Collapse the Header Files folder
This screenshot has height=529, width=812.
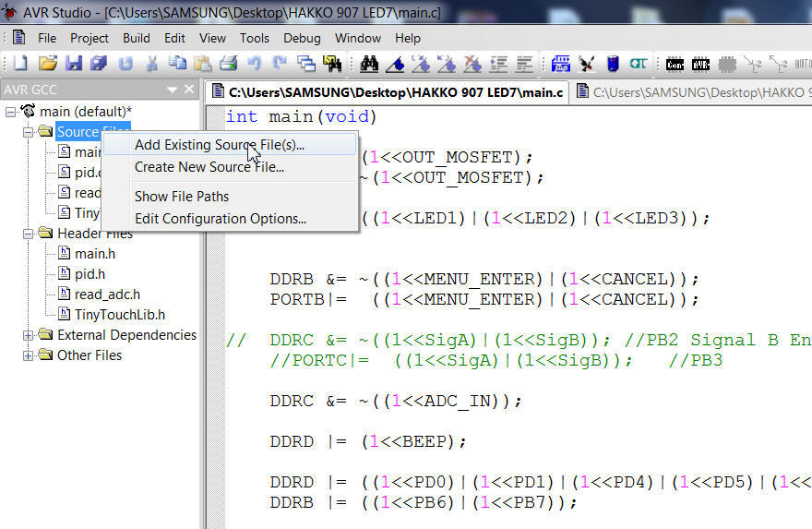pyautogui.click(x=29, y=234)
